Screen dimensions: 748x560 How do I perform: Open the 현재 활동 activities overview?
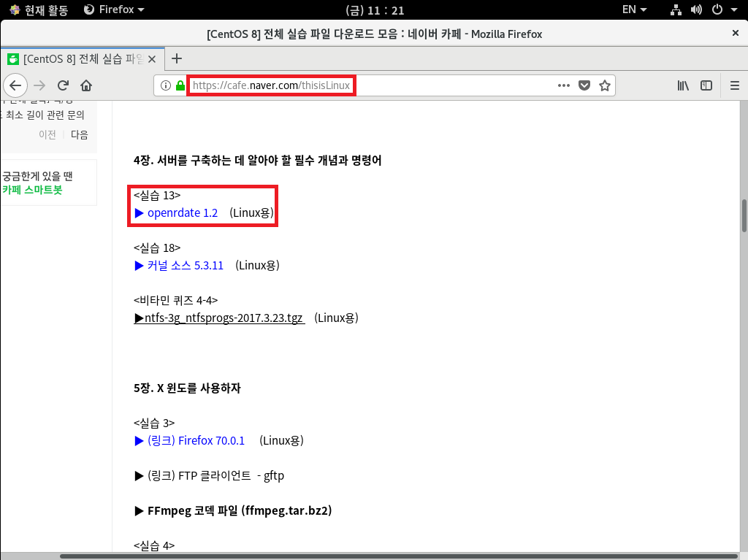pyautogui.click(x=39, y=9)
